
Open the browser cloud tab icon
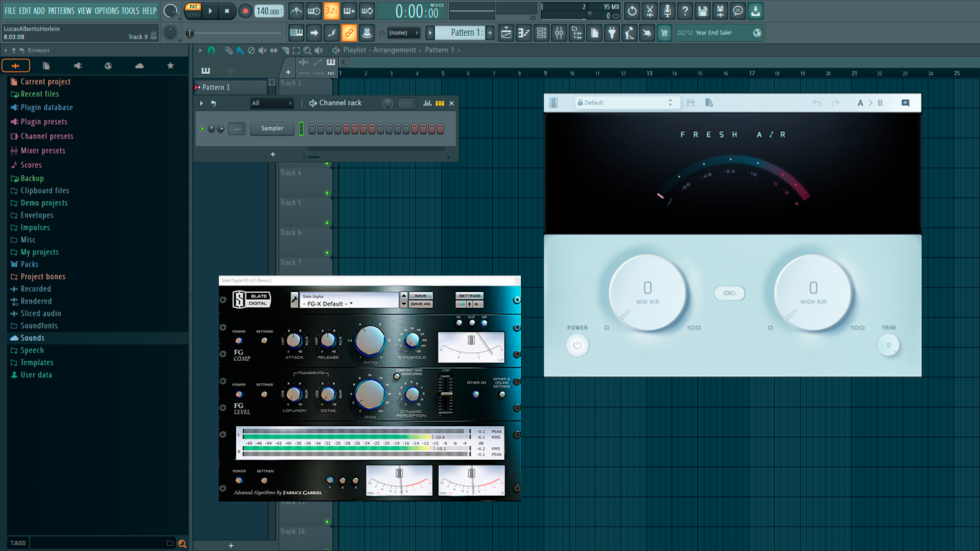[x=139, y=66]
